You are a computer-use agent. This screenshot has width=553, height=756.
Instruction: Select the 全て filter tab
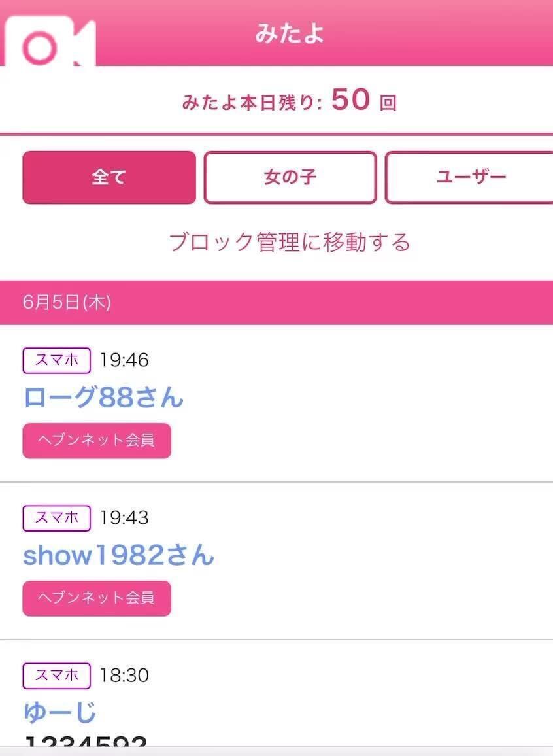coord(109,177)
